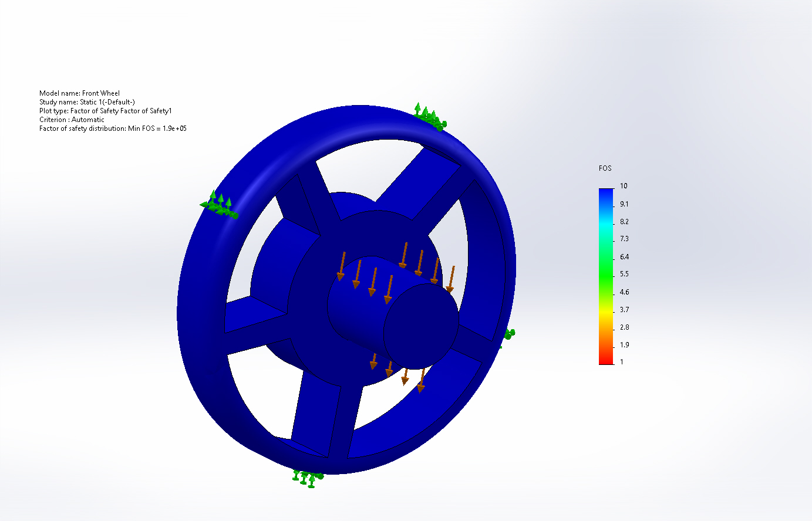Click the legend minimum value 1
This screenshot has width=812, height=521.
[622, 362]
